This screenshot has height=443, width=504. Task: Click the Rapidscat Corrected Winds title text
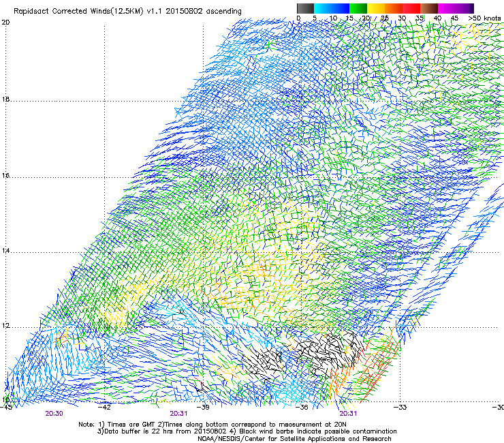click(127, 12)
